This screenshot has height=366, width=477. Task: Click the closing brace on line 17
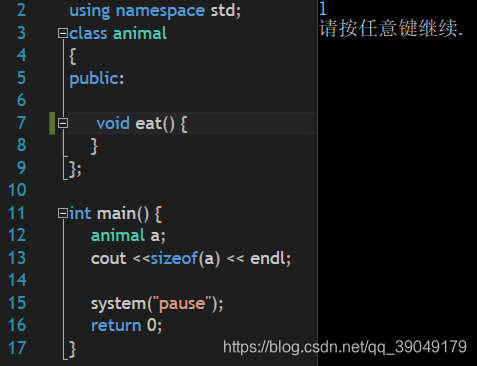click(73, 349)
